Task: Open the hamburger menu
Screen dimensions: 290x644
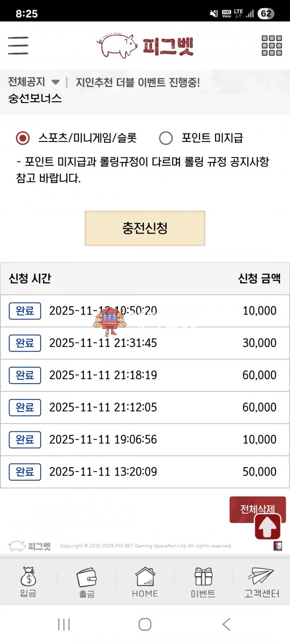Action: click(18, 46)
